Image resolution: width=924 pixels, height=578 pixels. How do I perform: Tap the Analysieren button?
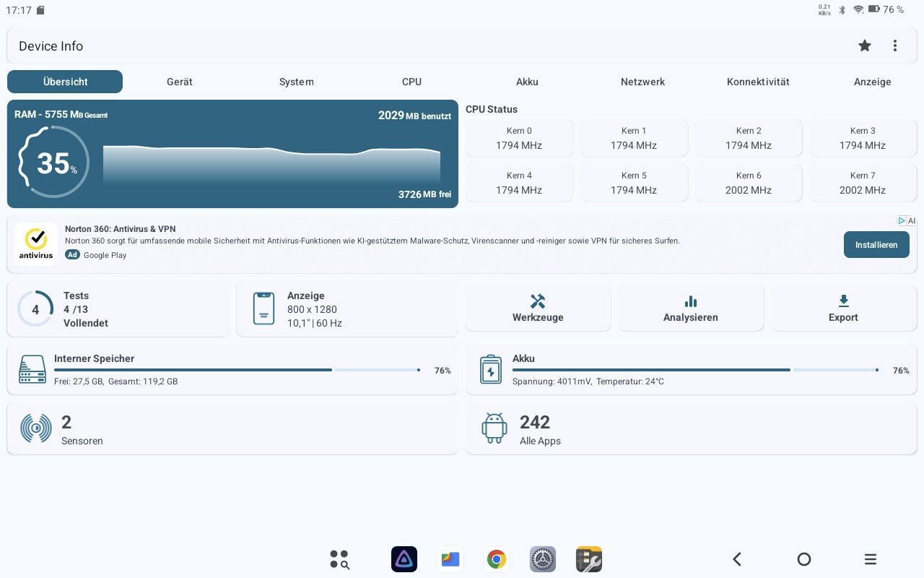691,309
